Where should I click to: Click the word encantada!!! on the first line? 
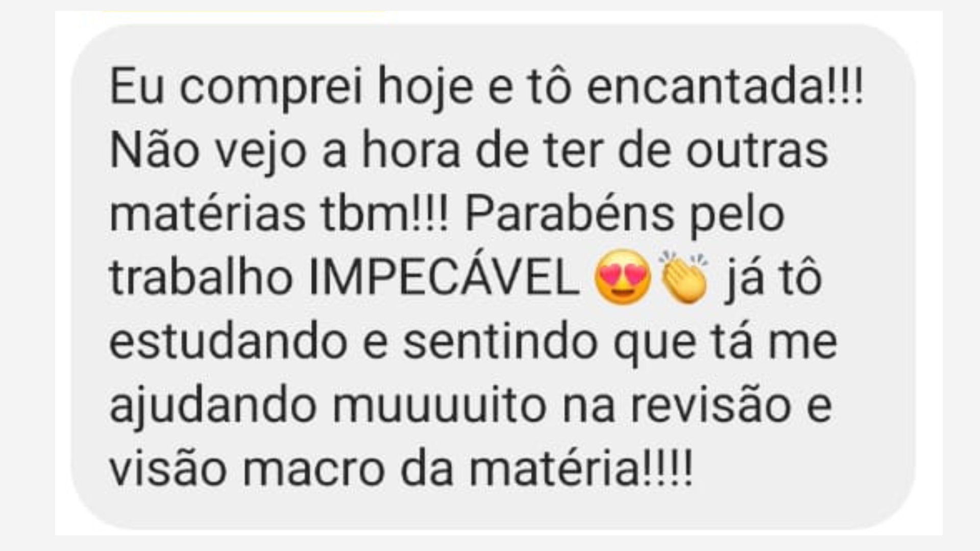click(x=725, y=88)
